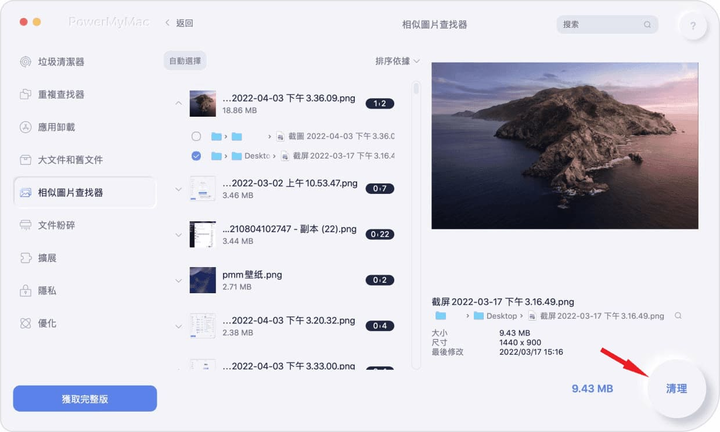Click the 2022-04-03 下午3.33.00.png file name
Screen dimensions: 720x432
pos(289,366)
